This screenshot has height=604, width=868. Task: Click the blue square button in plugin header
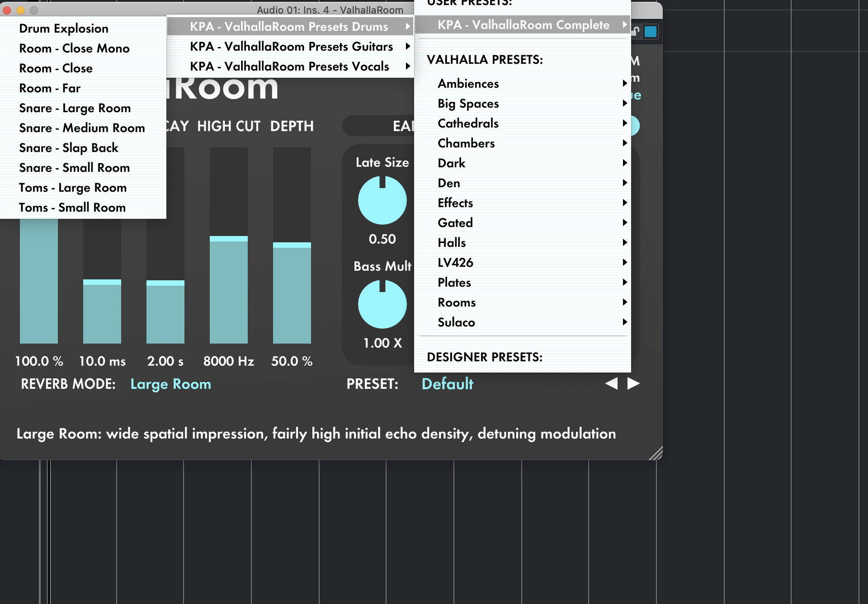coord(651,32)
